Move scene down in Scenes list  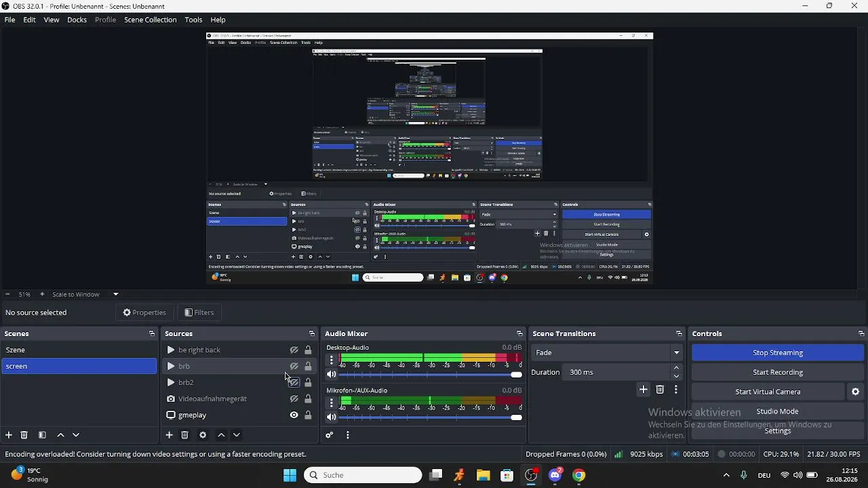point(76,435)
